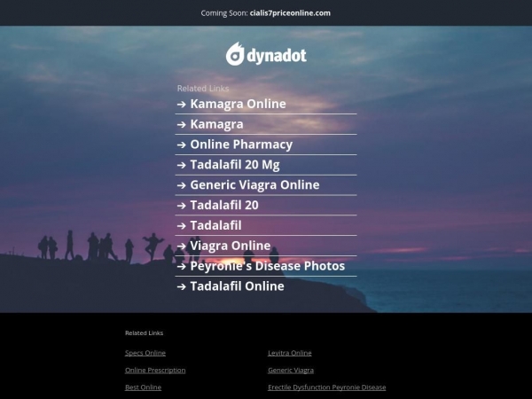Click arrow icon beside Generic Viagra Online
The width and height of the screenshot is (532, 399).
click(x=182, y=185)
